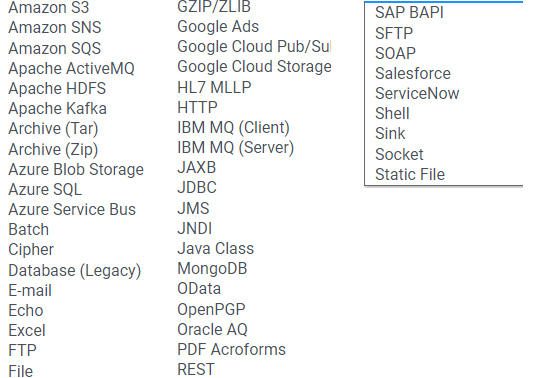
Task: Choose the REST option
Action: pos(196,370)
